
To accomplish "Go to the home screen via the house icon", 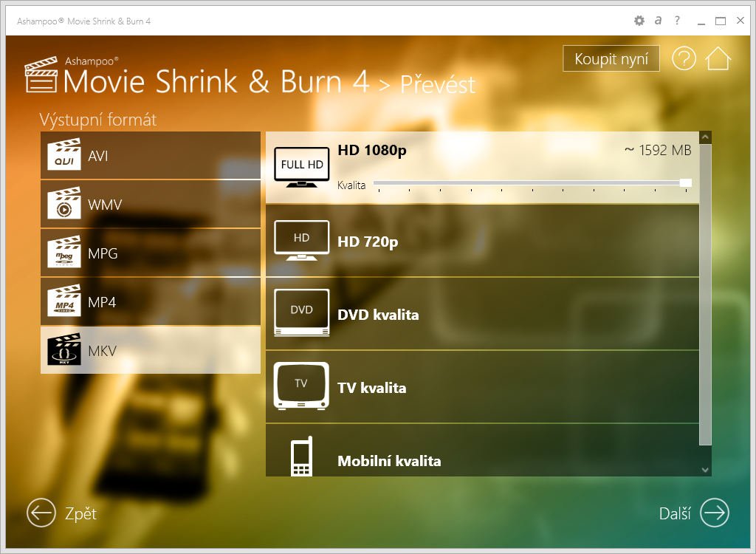I will (718, 58).
